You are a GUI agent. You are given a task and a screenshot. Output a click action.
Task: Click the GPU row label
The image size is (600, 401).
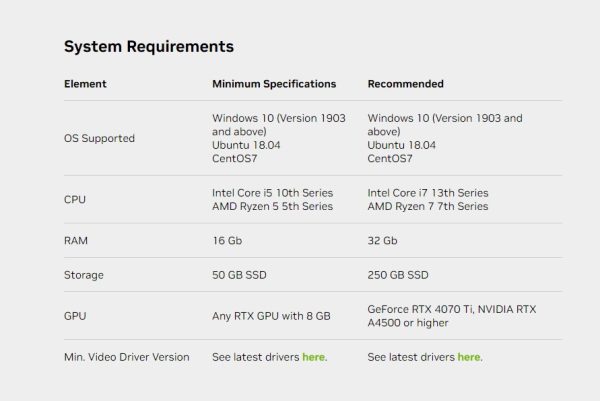75,316
